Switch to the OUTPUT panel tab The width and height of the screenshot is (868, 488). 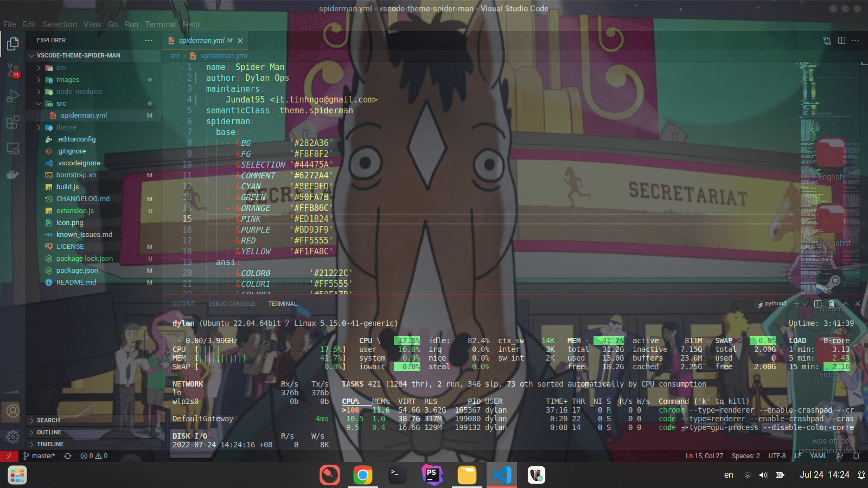click(183, 304)
